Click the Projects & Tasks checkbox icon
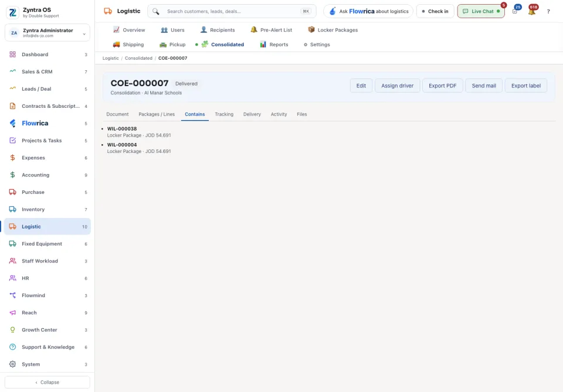 pyautogui.click(x=12, y=141)
